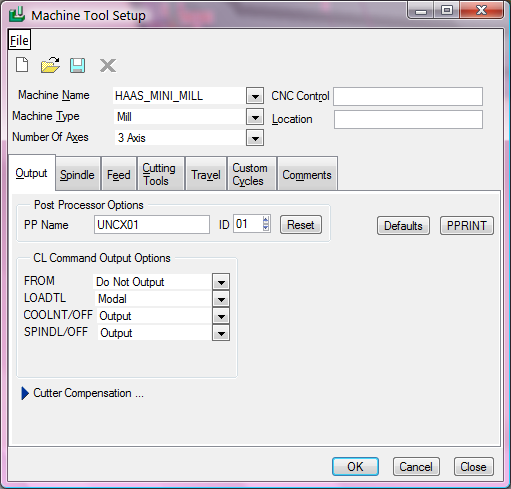Viewport: 511px width, 489px height.
Task: Switch to the Spindle tab
Action: tap(78, 174)
